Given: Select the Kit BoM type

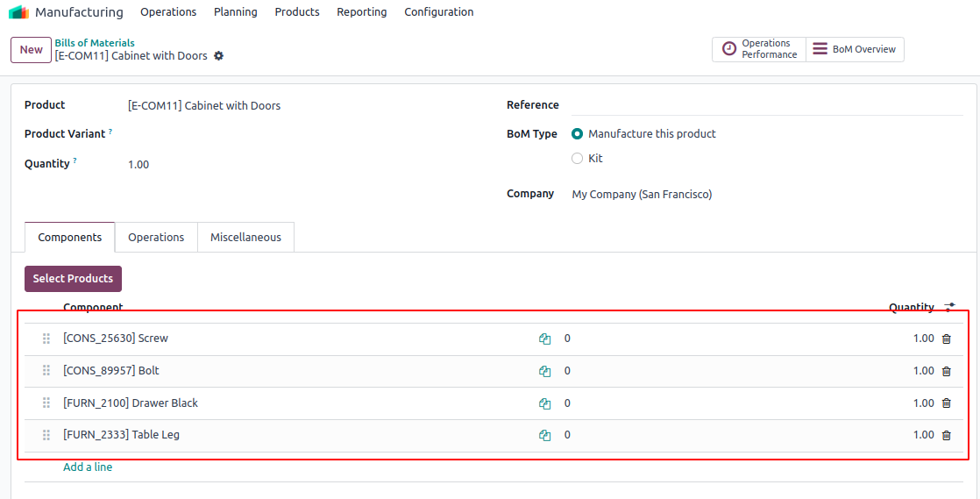Looking at the screenshot, I should pos(577,159).
